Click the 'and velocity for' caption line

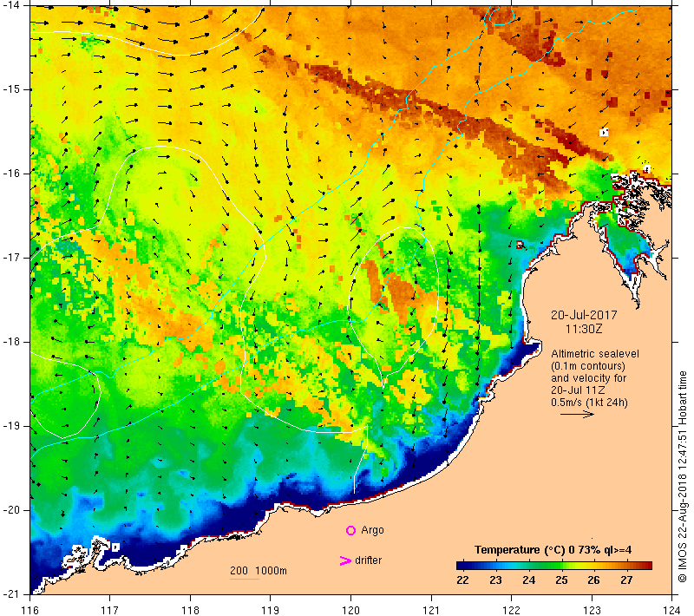pyautogui.click(x=589, y=378)
